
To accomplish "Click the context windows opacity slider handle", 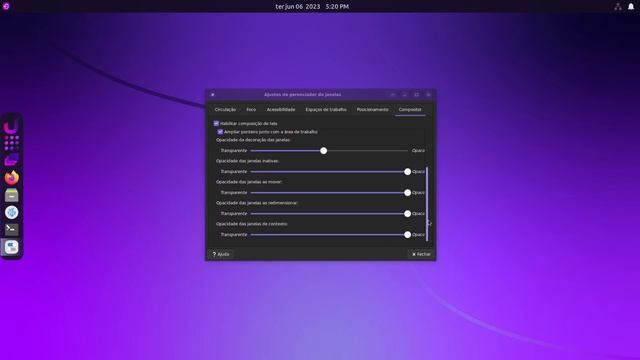I will pyautogui.click(x=407, y=235).
